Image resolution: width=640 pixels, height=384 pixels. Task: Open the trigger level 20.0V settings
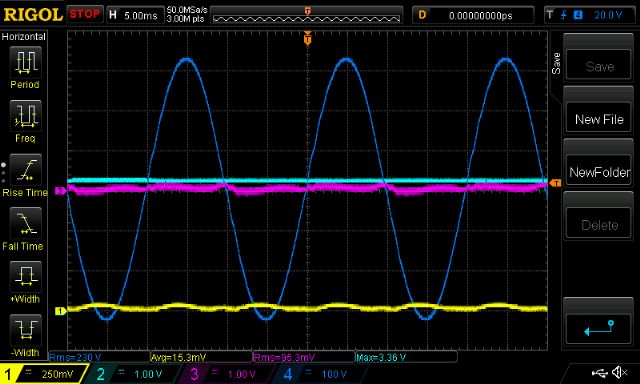tap(589, 16)
